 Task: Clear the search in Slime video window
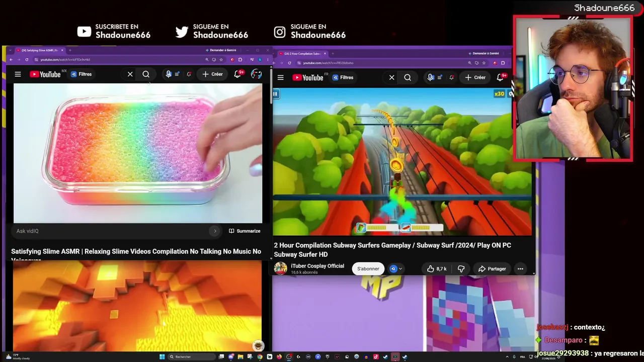pyautogui.click(x=130, y=74)
